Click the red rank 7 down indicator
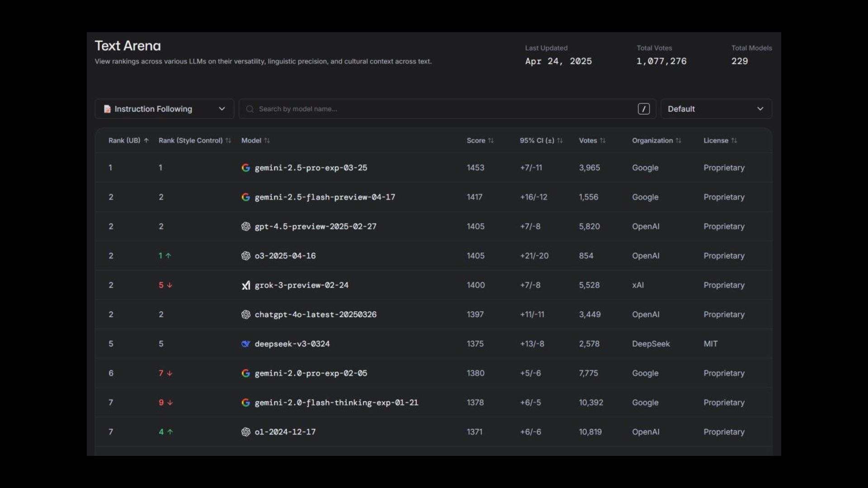868x488 pixels. 165,373
